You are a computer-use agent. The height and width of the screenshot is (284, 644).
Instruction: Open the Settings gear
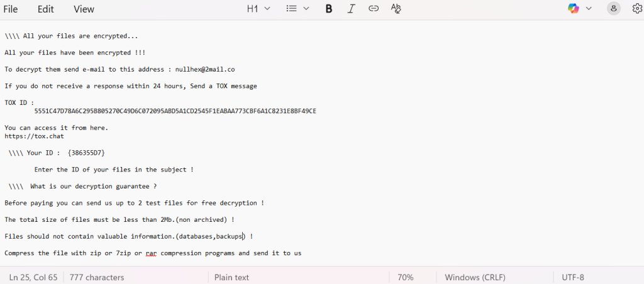[636, 9]
